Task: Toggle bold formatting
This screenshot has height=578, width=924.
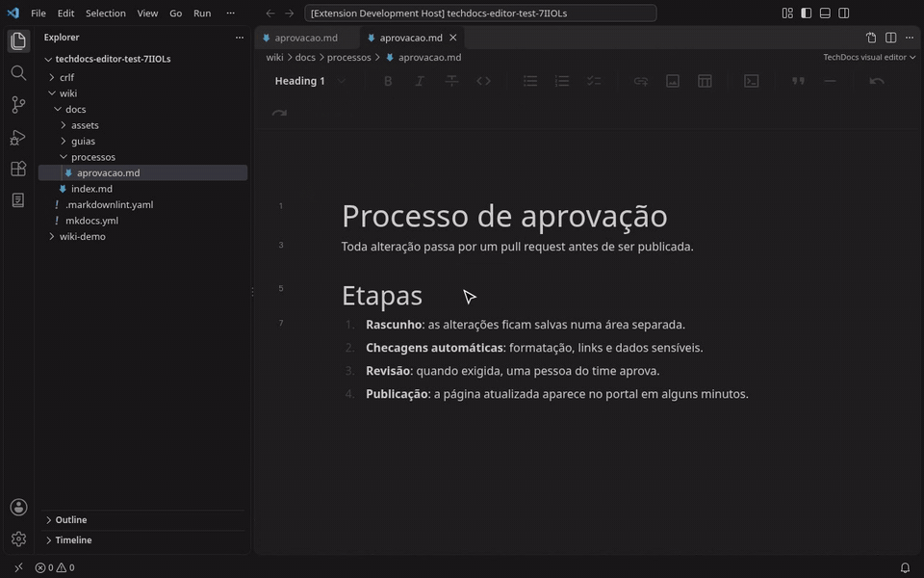Action: (x=388, y=81)
